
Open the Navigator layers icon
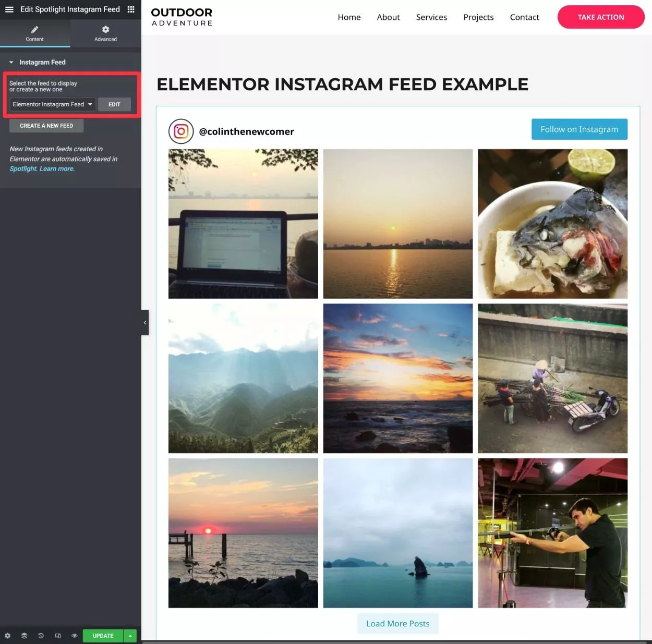pos(24,636)
